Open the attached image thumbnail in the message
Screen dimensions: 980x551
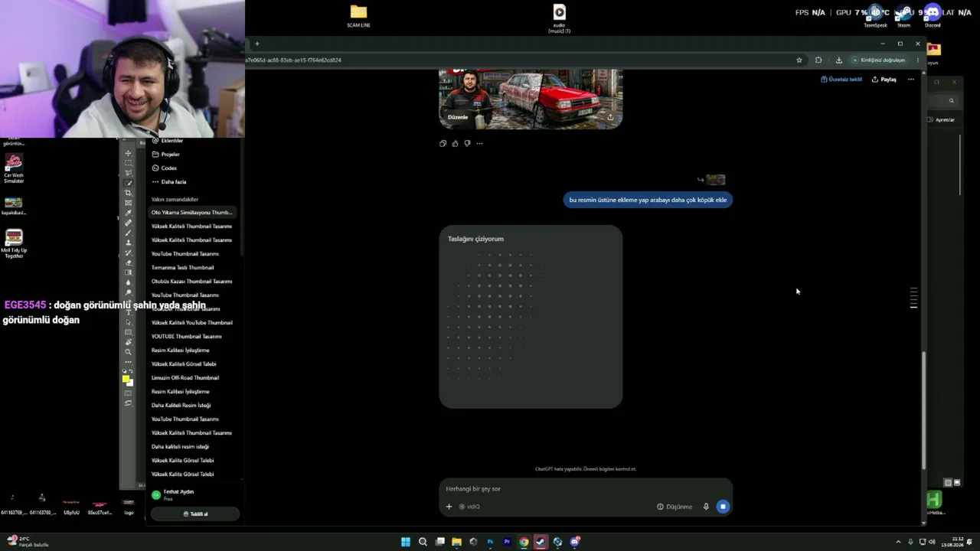716,180
